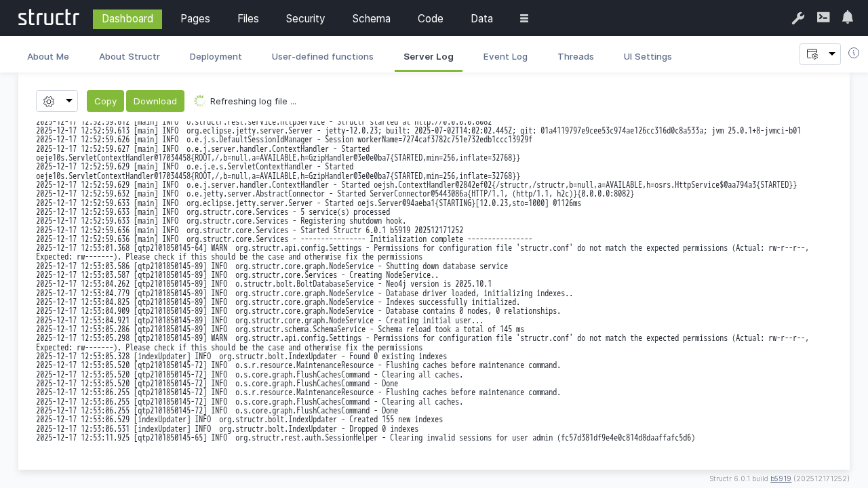Switch to the Event Log tab

click(x=505, y=56)
